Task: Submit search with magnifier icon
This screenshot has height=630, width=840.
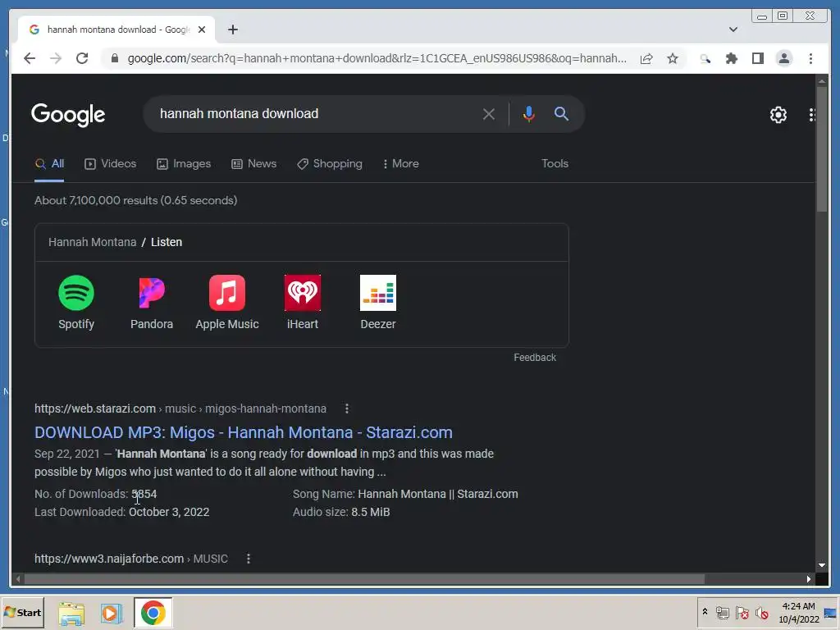Action: (561, 113)
